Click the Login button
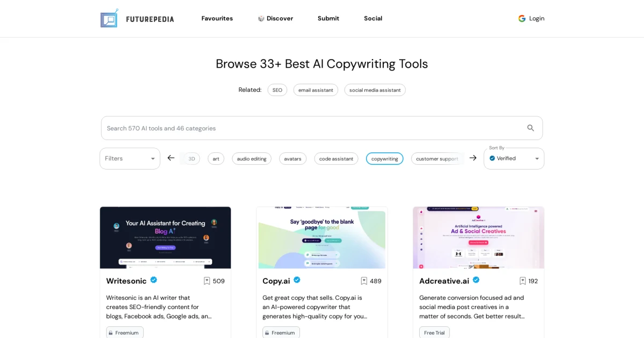The height and width of the screenshot is (338, 644). (536, 18)
